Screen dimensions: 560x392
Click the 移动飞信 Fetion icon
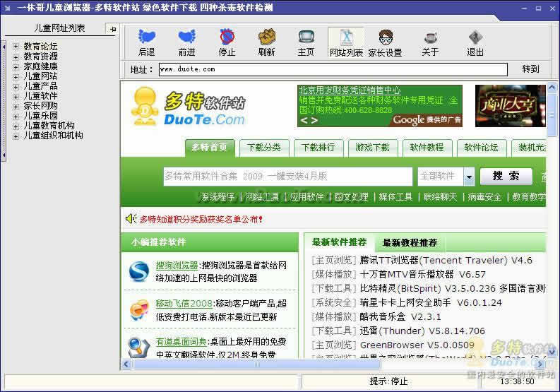coord(139,310)
